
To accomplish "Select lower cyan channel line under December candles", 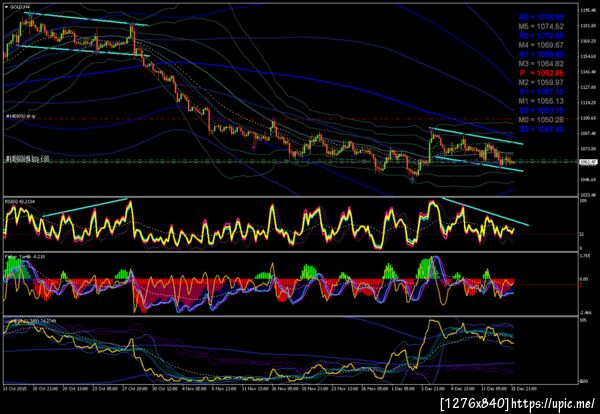I will 479,163.
